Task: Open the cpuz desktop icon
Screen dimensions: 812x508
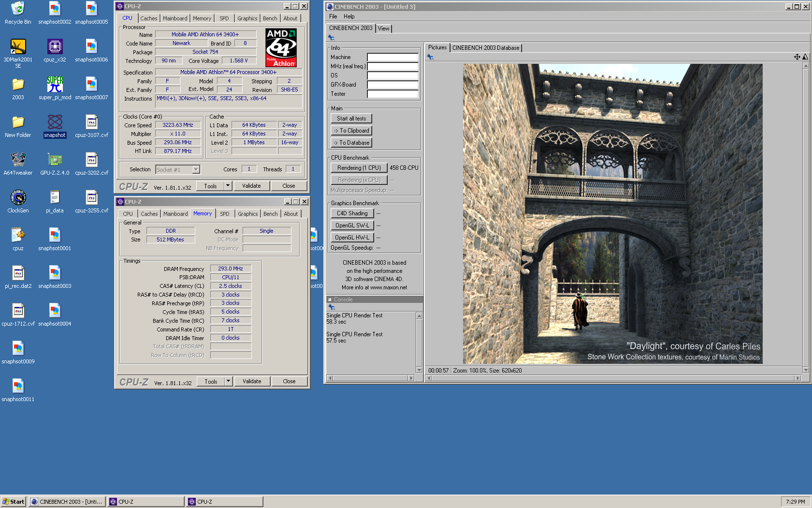Action: point(18,239)
